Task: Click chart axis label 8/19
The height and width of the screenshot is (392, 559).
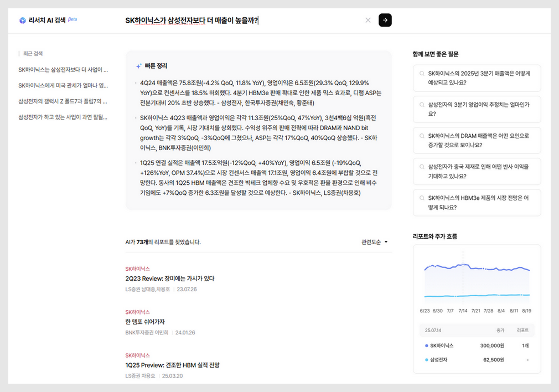Action: (x=526, y=311)
